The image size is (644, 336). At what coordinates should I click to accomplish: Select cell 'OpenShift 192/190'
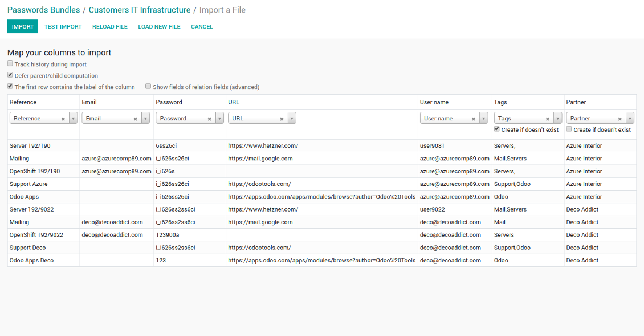[35, 171]
